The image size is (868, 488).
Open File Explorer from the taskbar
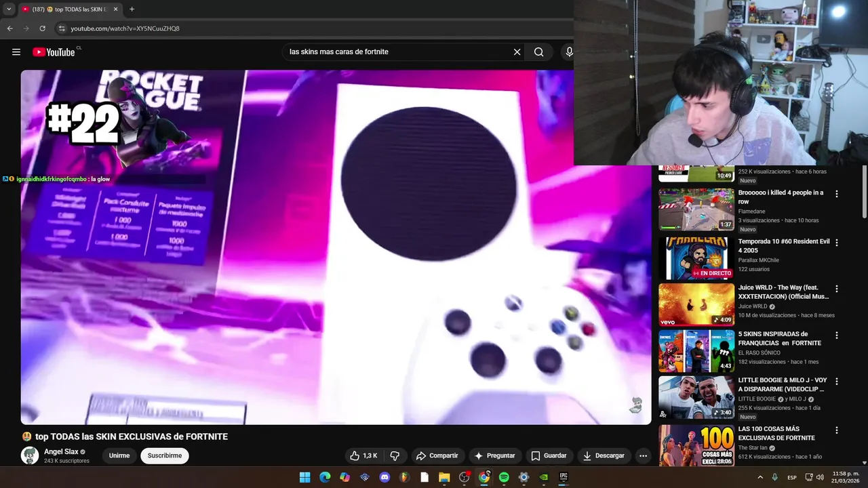tap(444, 477)
